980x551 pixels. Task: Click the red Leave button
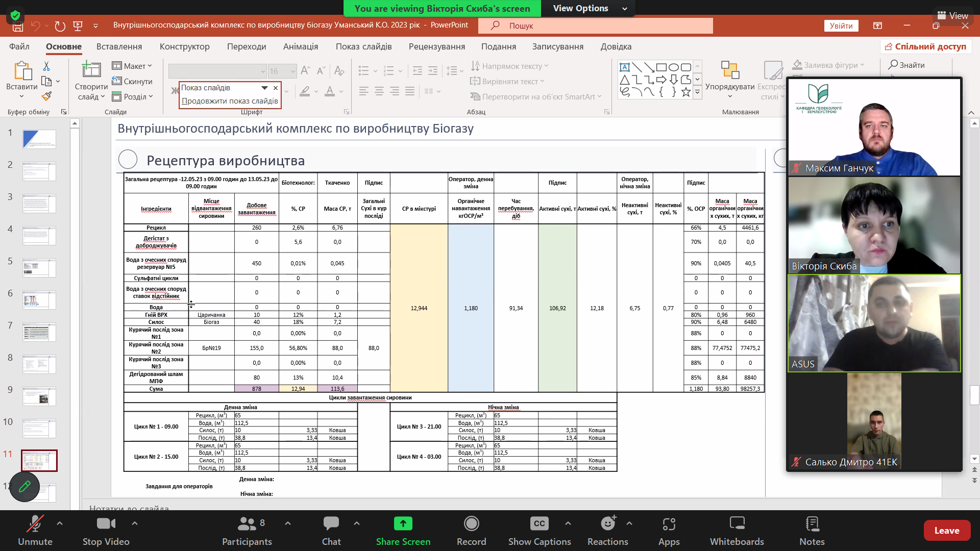coord(946,531)
